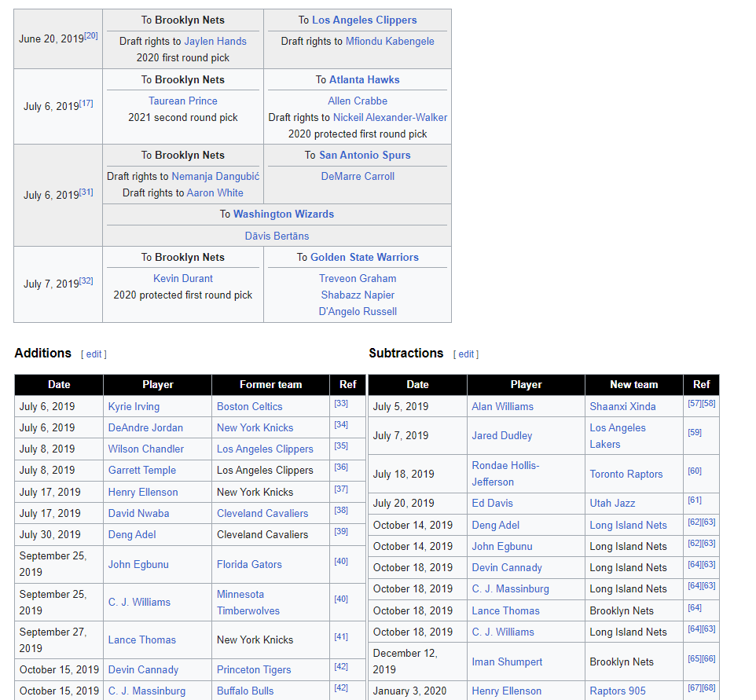Open the Boston Celtics former team link

point(249,406)
